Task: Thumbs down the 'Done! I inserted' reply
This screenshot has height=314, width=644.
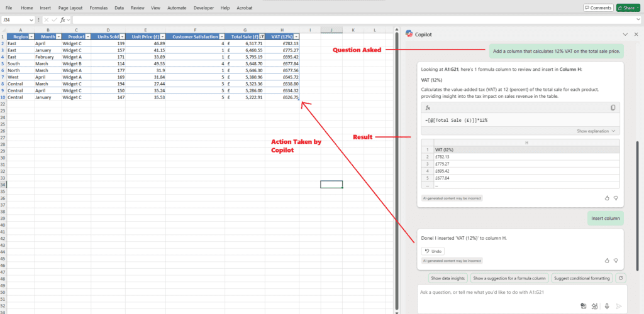Action: (616, 260)
